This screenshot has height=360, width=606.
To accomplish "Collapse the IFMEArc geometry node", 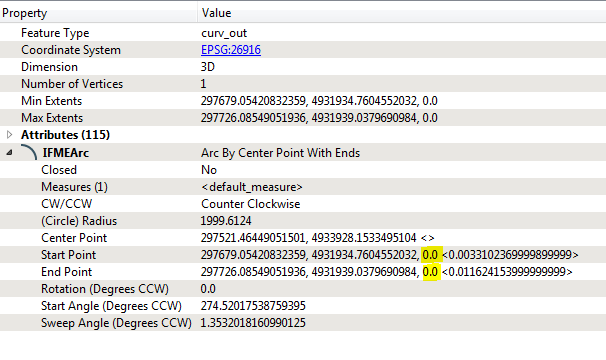I will tap(9, 153).
